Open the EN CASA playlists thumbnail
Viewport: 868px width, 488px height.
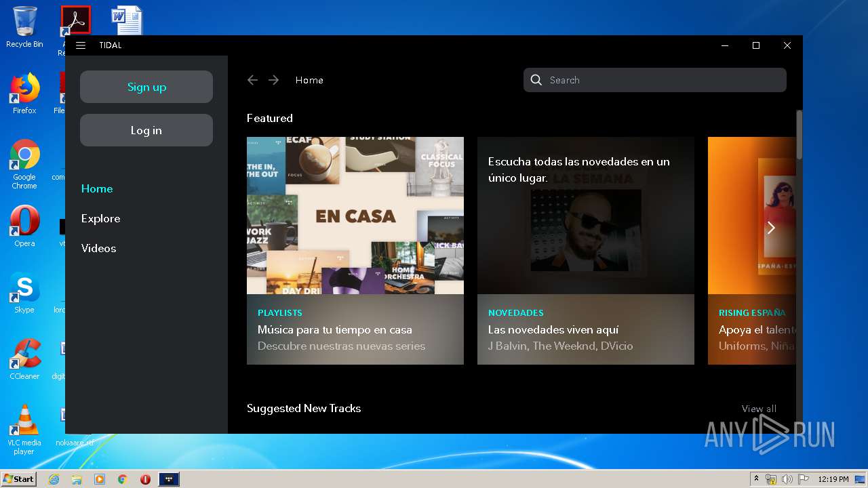tap(355, 216)
